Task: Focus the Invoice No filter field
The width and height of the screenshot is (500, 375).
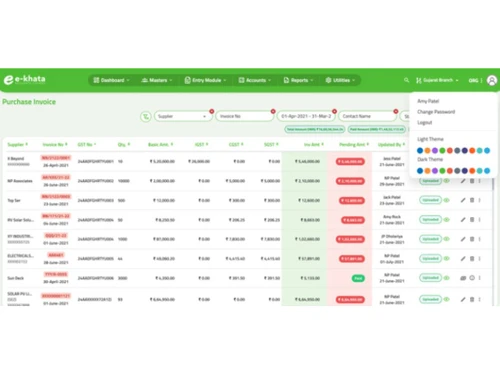Action: click(244, 116)
